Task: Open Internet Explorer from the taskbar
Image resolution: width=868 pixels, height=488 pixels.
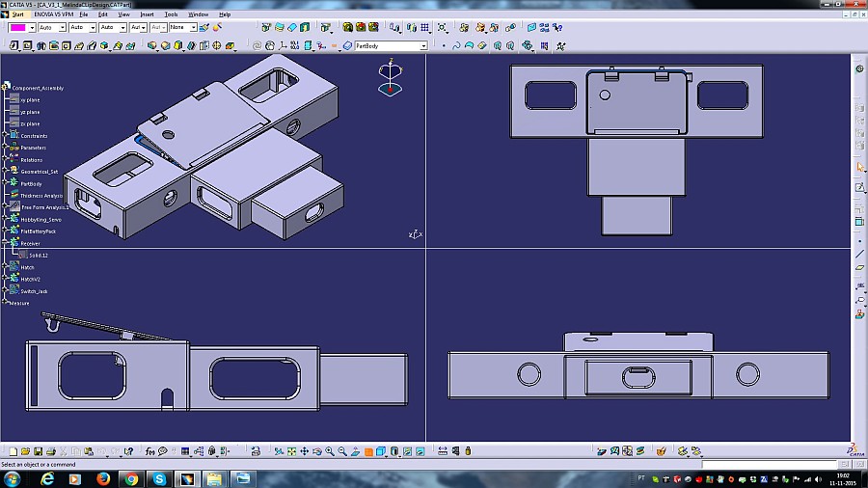Action: click(x=47, y=478)
